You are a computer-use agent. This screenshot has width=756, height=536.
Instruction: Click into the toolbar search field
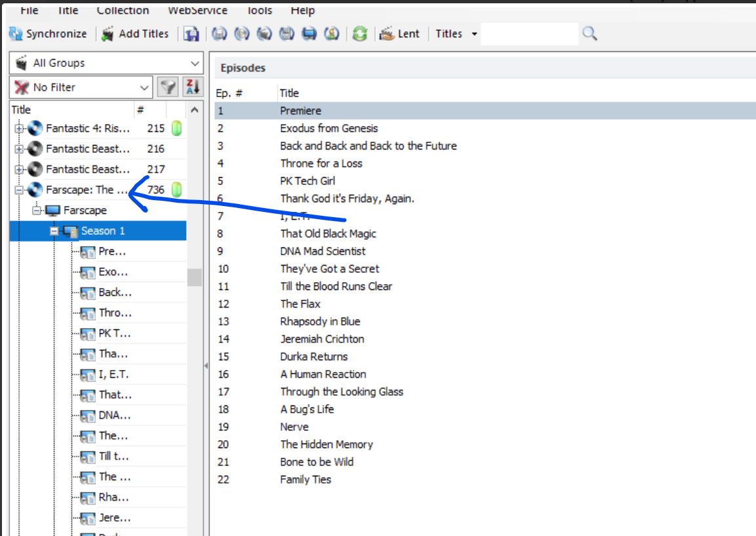[x=529, y=33]
